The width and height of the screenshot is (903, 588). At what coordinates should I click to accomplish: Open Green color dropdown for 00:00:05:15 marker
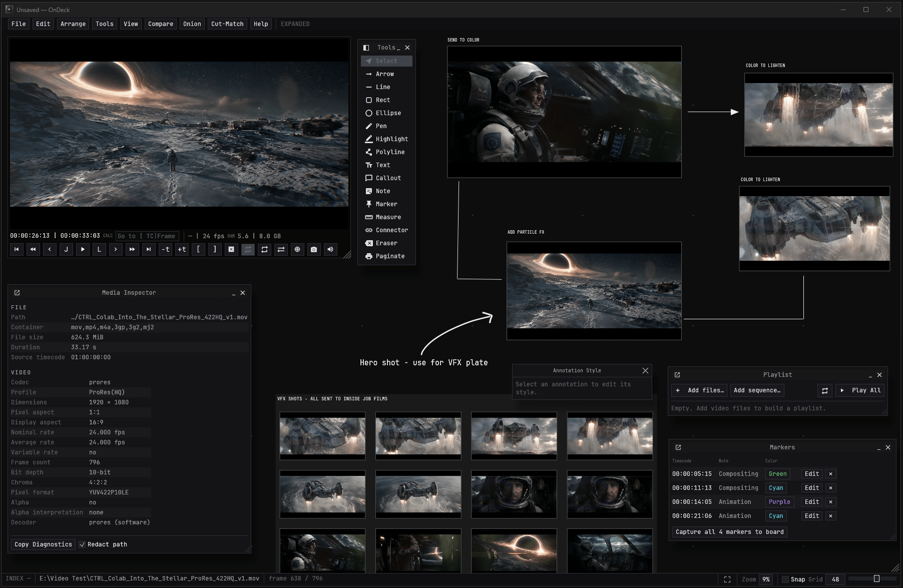click(778, 474)
